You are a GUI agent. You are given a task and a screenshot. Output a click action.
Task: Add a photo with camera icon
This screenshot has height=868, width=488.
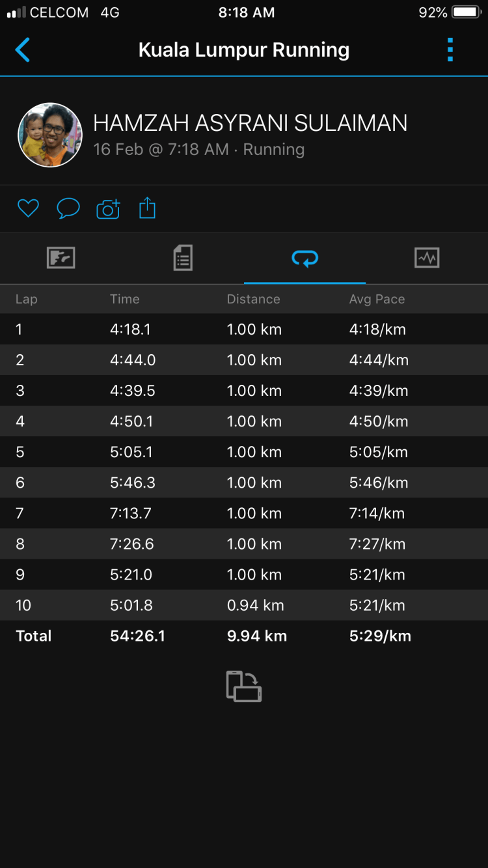point(108,208)
